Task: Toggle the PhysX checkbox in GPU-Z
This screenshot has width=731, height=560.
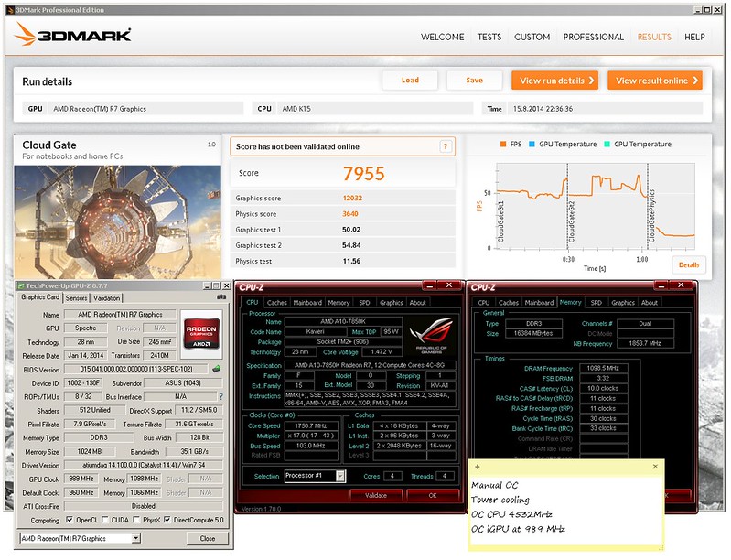Action: tap(136, 520)
